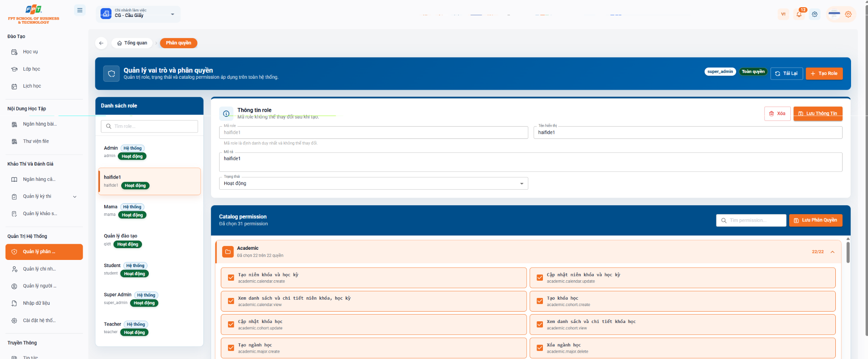The height and width of the screenshot is (359, 868).
Task: Click the Quản lý khảo sát icon
Action: (14, 214)
